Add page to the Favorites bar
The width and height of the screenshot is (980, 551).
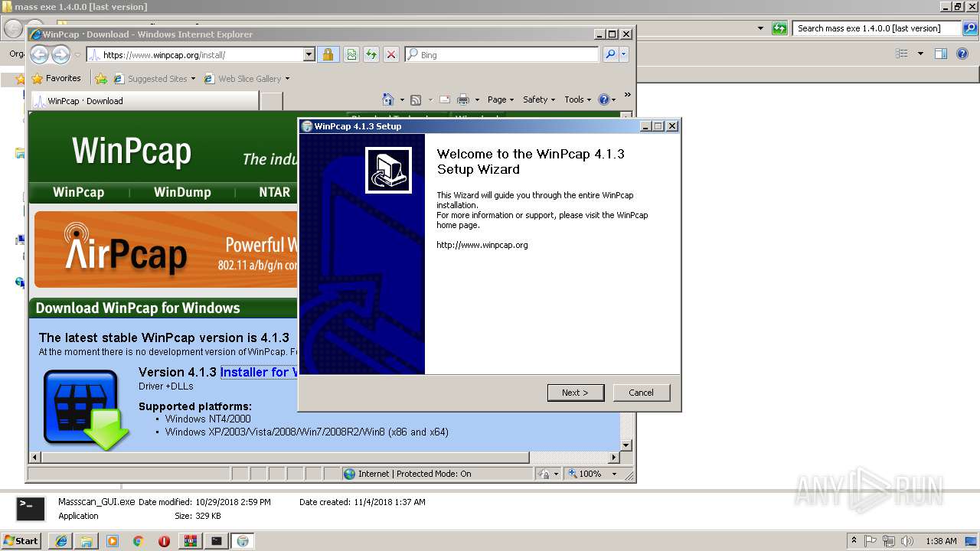101,78
